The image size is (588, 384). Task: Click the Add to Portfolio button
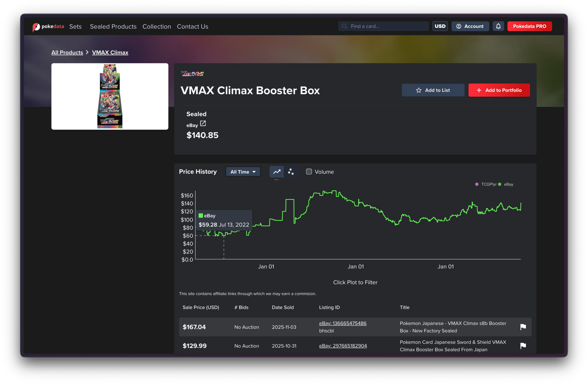coord(499,90)
